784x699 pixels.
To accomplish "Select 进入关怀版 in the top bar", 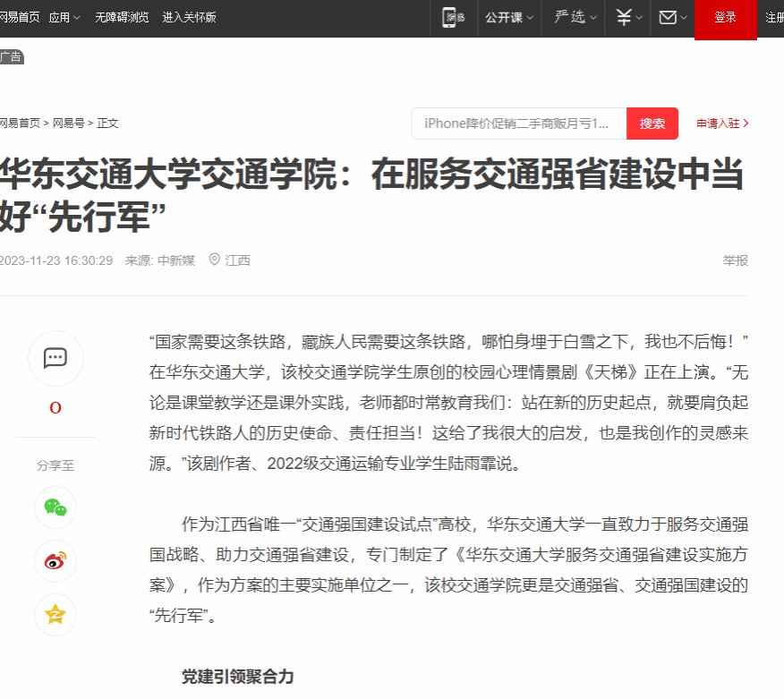I will coord(189,18).
